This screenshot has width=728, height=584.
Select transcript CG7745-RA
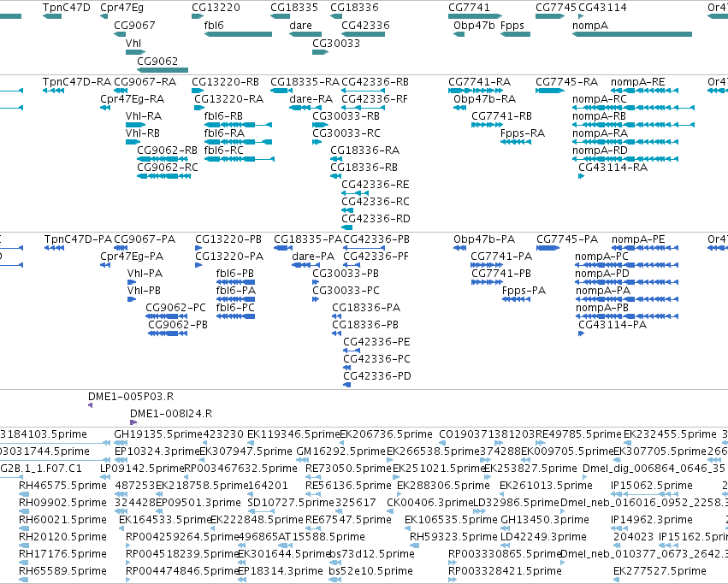(x=567, y=82)
